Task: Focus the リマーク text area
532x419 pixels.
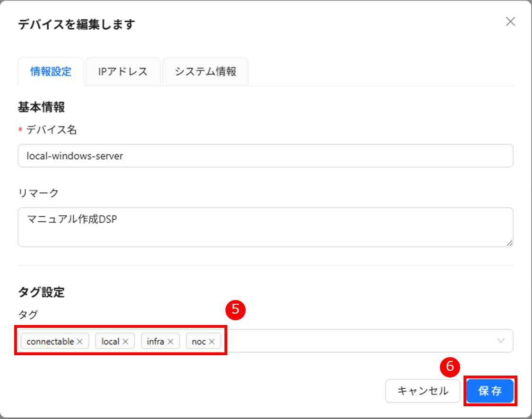Action: (x=265, y=227)
